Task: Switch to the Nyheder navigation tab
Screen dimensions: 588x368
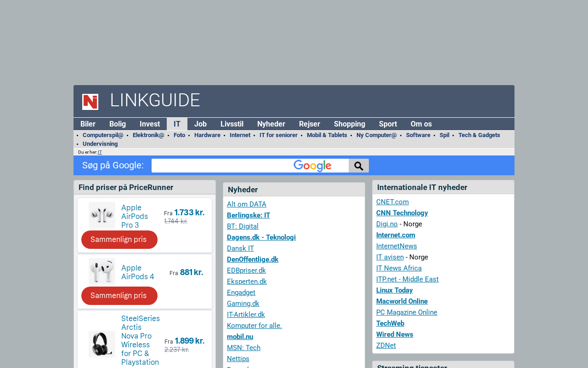Action: click(x=271, y=124)
